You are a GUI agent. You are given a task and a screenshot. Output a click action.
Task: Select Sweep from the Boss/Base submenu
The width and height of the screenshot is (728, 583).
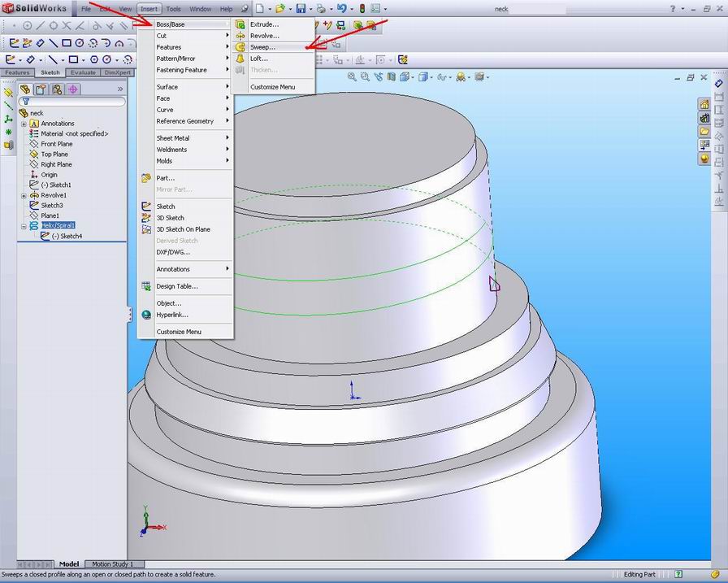pyautogui.click(x=262, y=47)
